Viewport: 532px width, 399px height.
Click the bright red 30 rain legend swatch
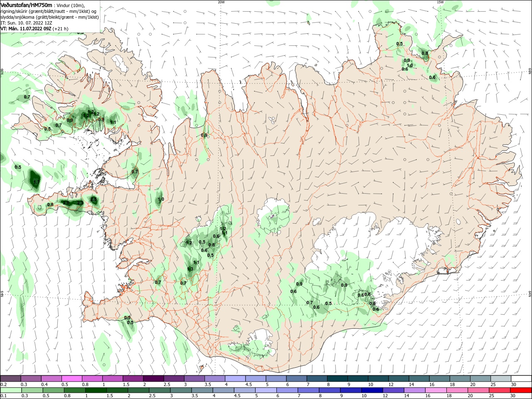coord(521,390)
